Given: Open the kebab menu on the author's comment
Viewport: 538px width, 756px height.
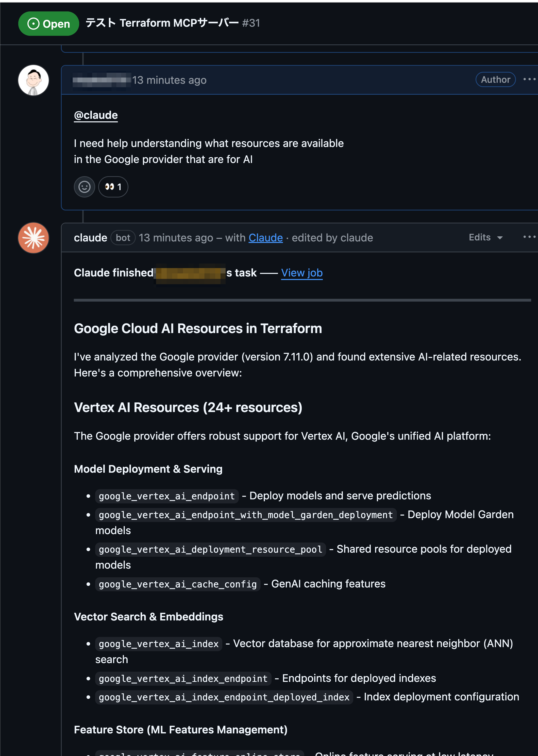Looking at the screenshot, I should (x=529, y=79).
